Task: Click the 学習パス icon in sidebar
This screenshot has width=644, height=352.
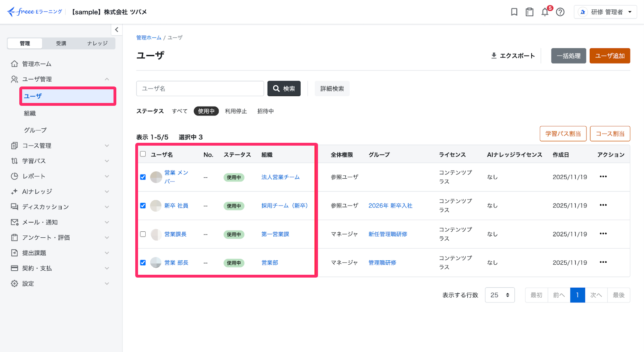Action: [14, 161]
